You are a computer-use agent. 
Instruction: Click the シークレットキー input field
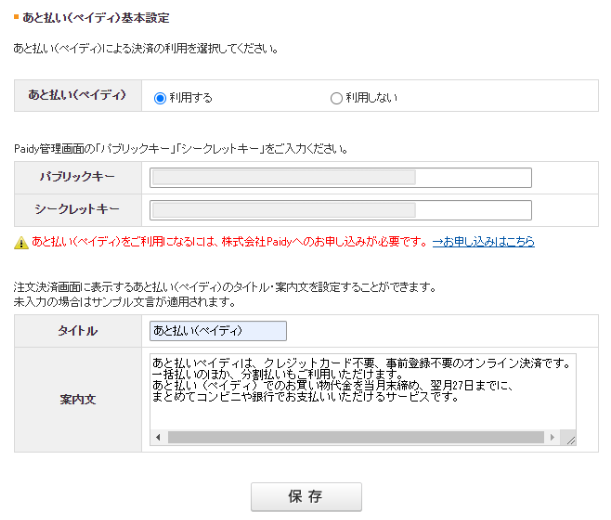[341, 210]
